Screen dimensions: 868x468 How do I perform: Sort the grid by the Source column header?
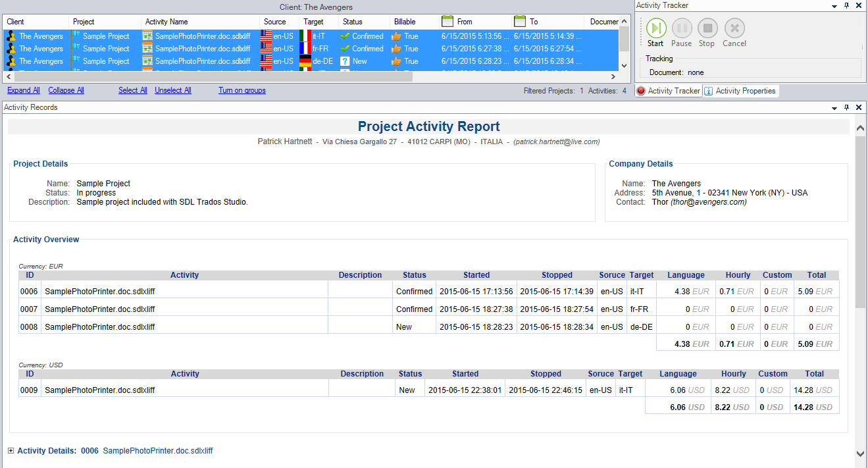[279, 22]
